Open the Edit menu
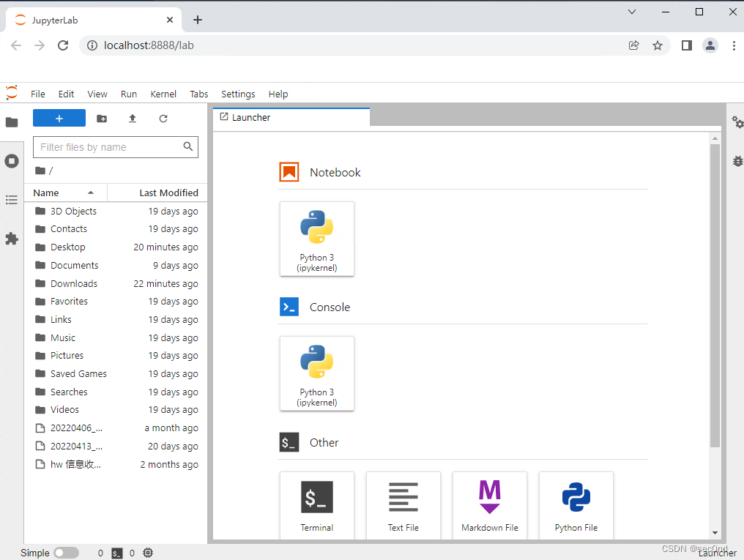744x560 pixels. coord(67,94)
